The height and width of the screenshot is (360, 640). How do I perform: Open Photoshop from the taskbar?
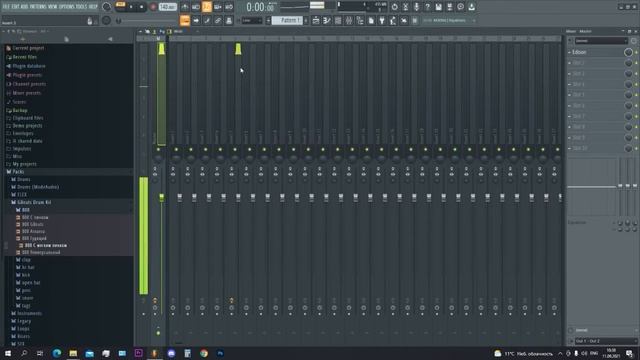(x=220, y=353)
